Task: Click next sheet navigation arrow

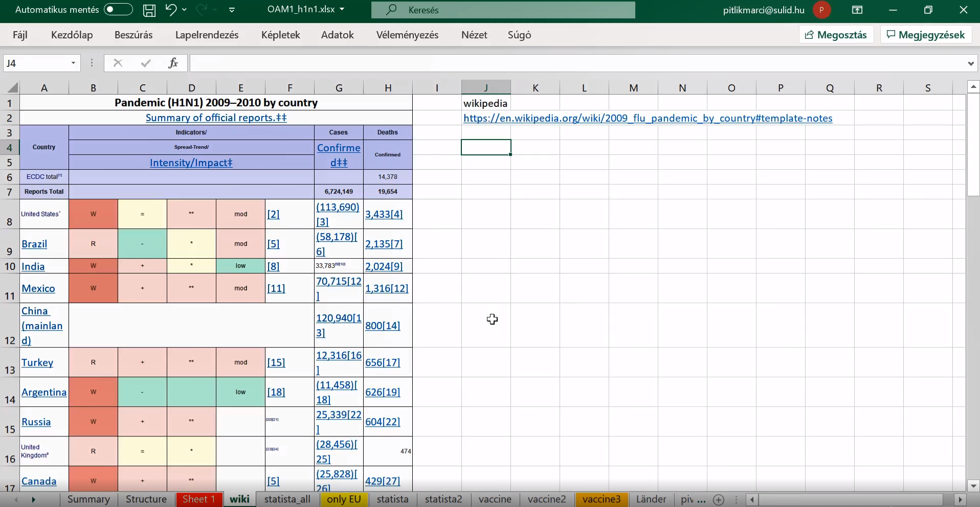Action: click(x=34, y=500)
